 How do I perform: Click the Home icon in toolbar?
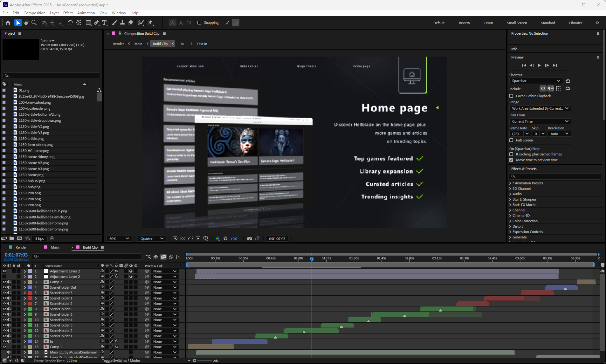8,23
